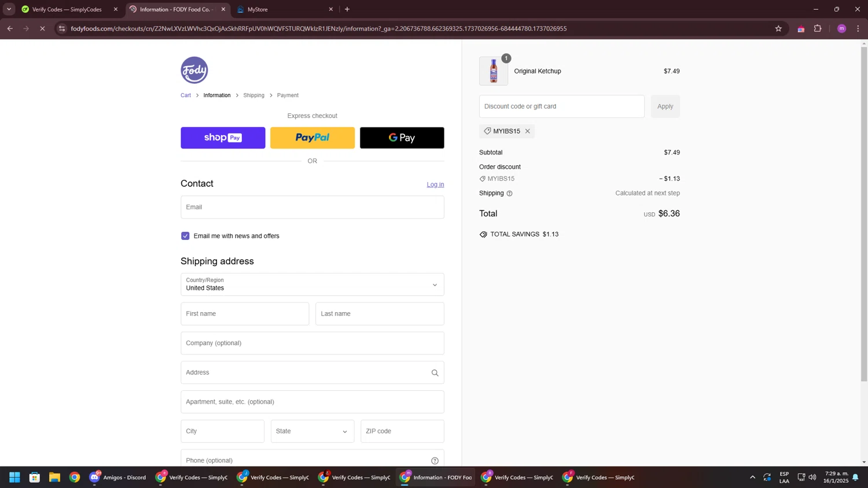Click the Email input field
The height and width of the screenshot is (488, 868).
(312, 207)
